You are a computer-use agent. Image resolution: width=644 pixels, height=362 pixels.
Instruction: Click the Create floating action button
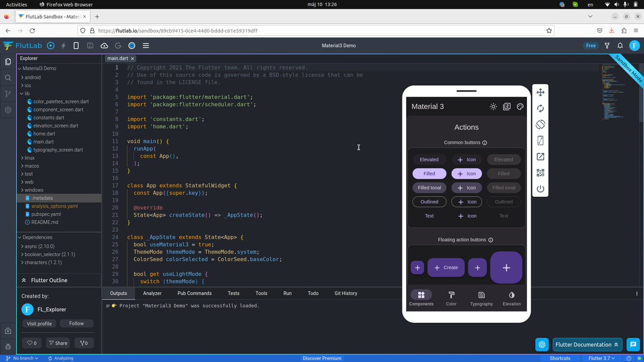click(446, 268)
